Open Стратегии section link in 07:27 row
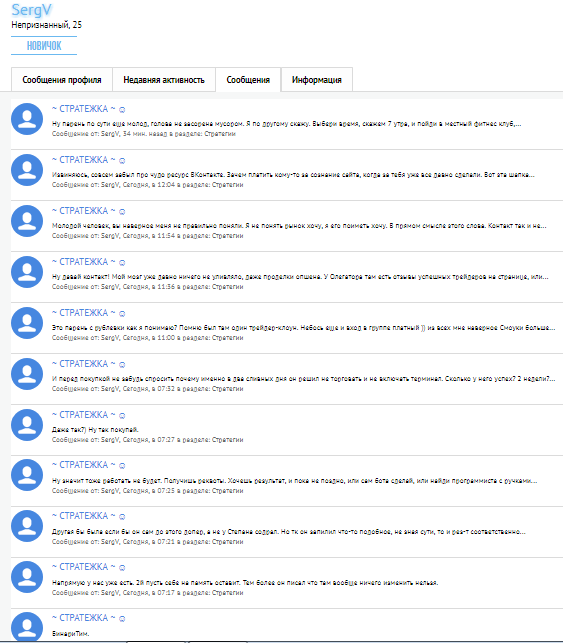563x643 pixels. (228, 440)
